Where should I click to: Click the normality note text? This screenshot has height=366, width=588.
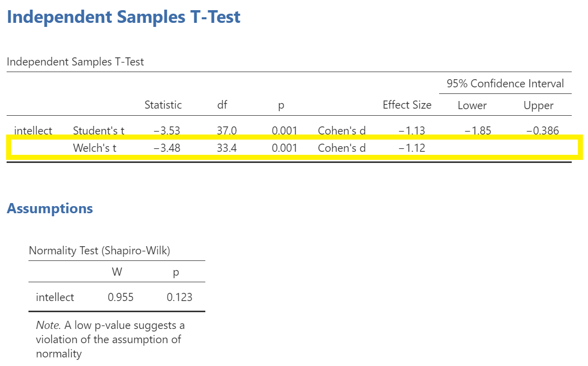(110, 340)
